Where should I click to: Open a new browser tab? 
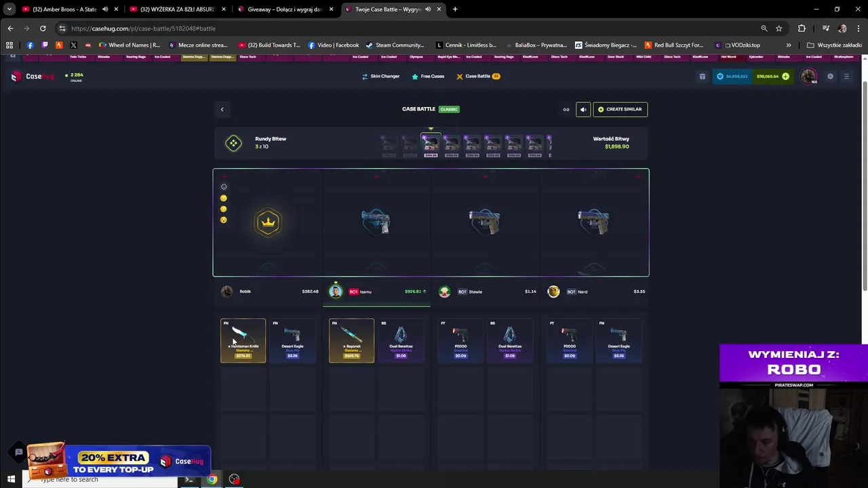(455, 9)
